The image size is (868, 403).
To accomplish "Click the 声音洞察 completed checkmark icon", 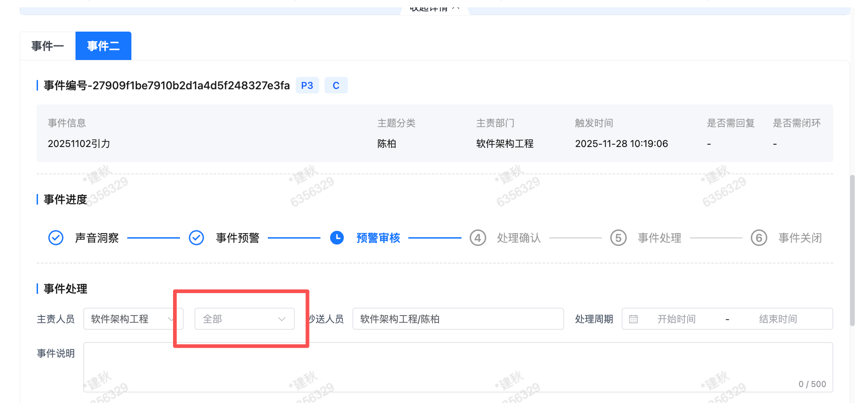I will click(x=56, y=238).
